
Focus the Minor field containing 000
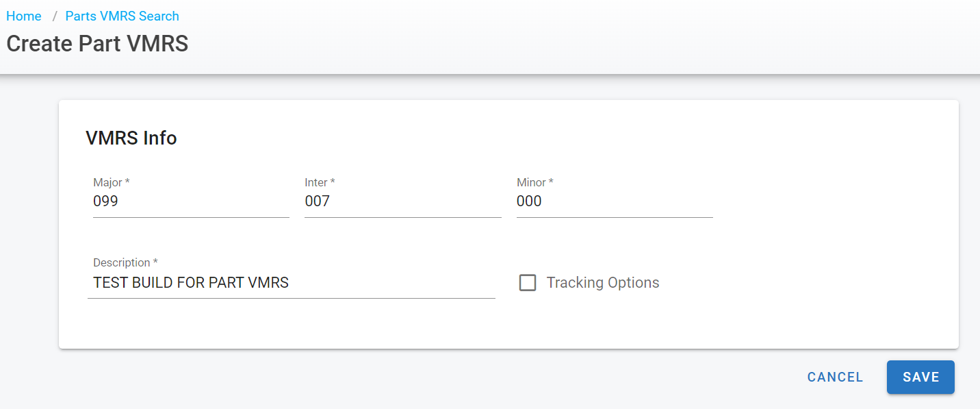click(614, 201)
